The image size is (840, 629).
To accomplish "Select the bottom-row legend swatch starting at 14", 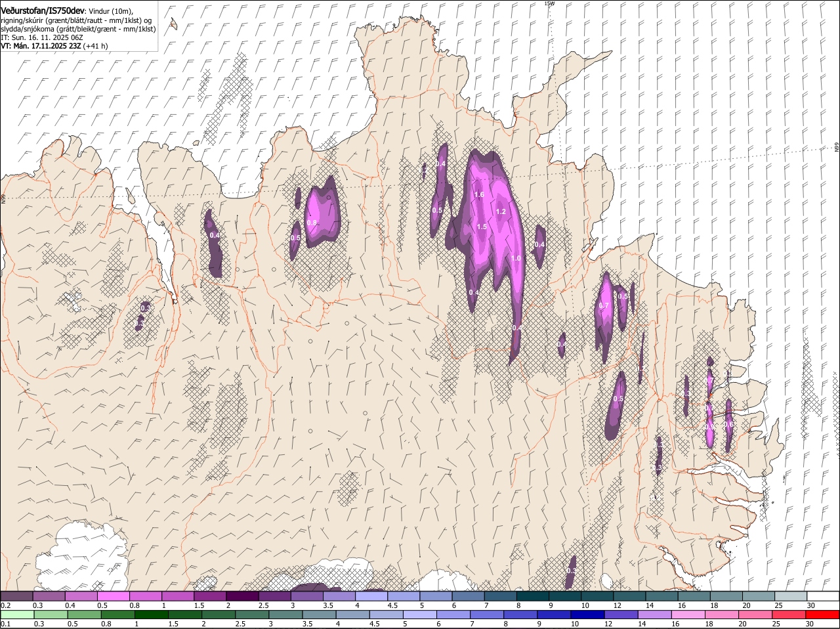I will pyautogui.click(x=654, y=615).
